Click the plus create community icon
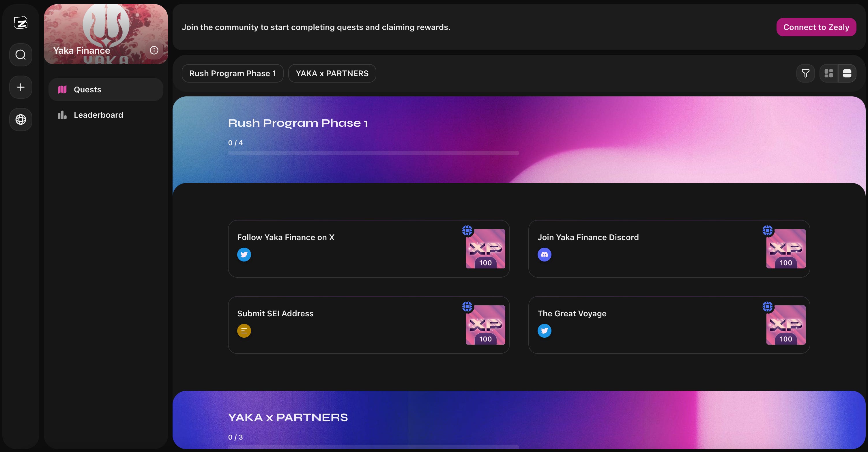 [20, 87]
